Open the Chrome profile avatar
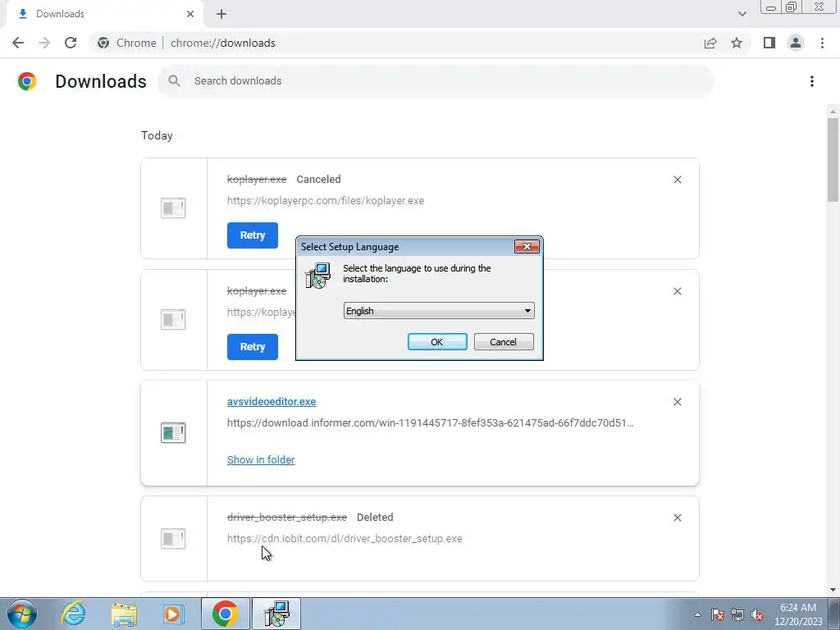Viewport: 840px width, 630px height. pos(796,43)
